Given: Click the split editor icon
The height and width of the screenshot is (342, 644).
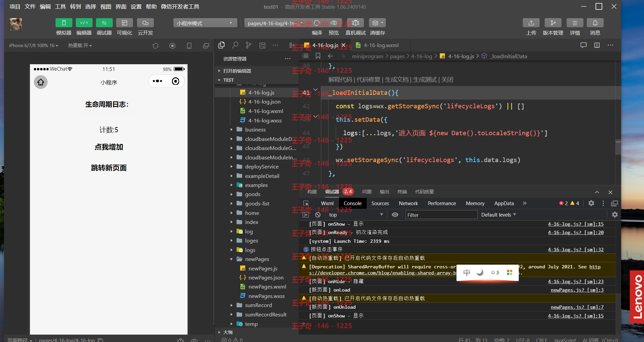Looking at the screenshot, I should click(x=597, y=45).
